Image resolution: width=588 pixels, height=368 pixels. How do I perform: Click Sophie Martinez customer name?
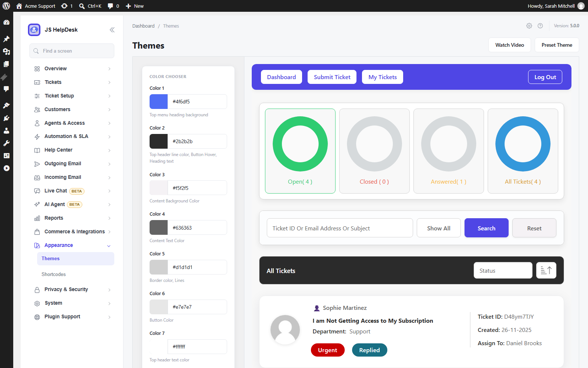tap(345, 308)
